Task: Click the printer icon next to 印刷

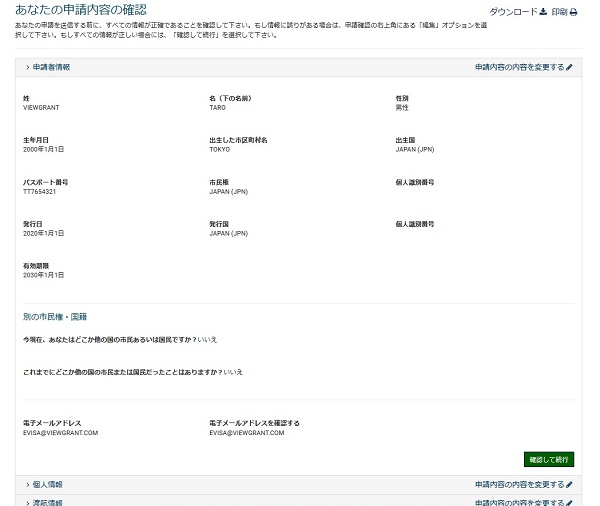Action: (574, 12)
